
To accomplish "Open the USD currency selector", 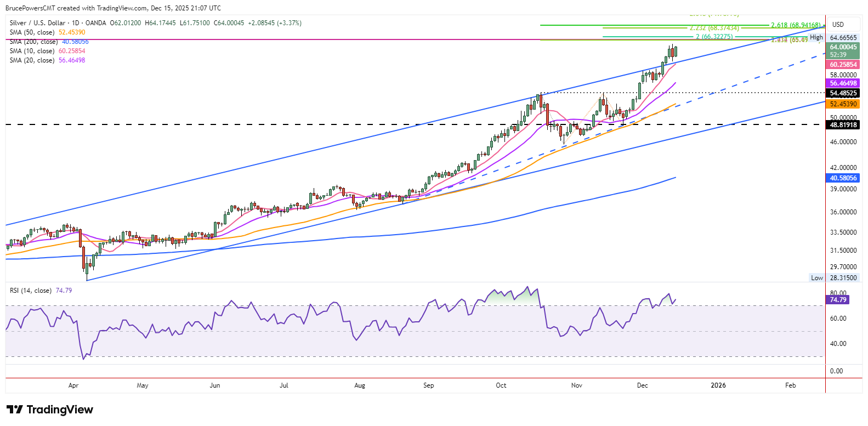I will 838,25.
